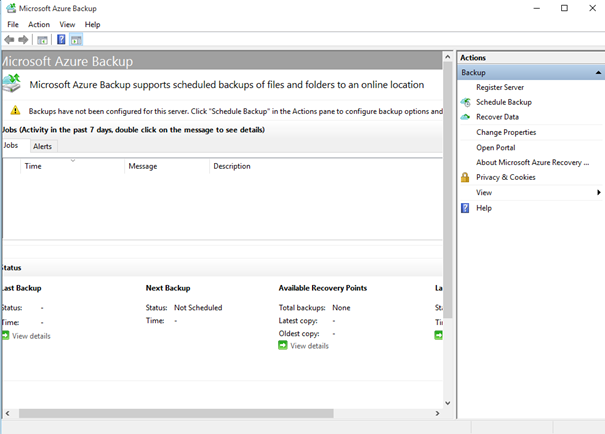Click the Time column header
605x434 pixels.
pyautogui.click(x=33, y=166)
